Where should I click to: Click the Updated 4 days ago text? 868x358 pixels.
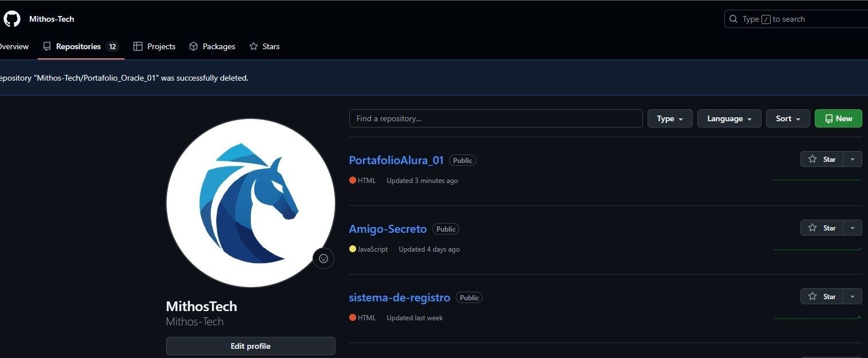(x=429, y=249)
